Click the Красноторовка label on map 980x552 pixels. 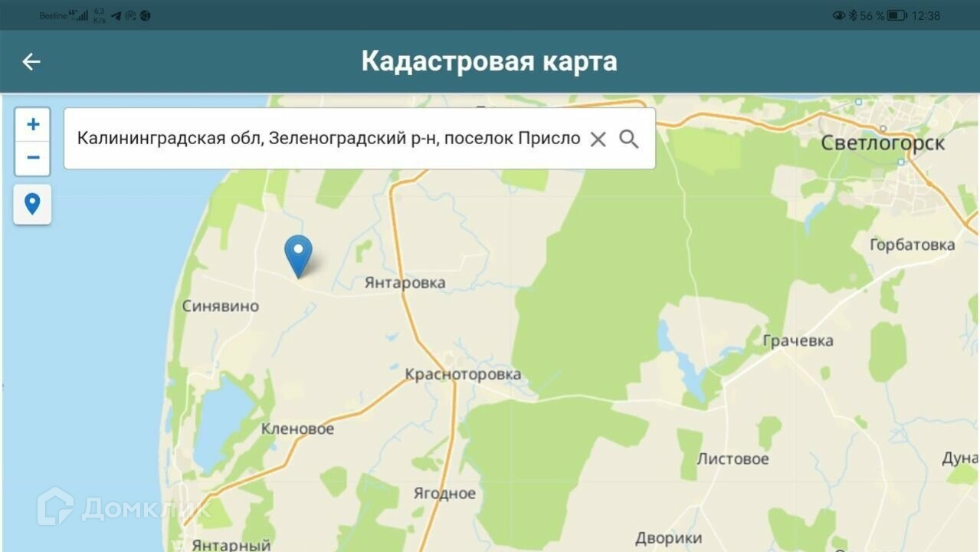pyautogui.click(x=463, y=374)
